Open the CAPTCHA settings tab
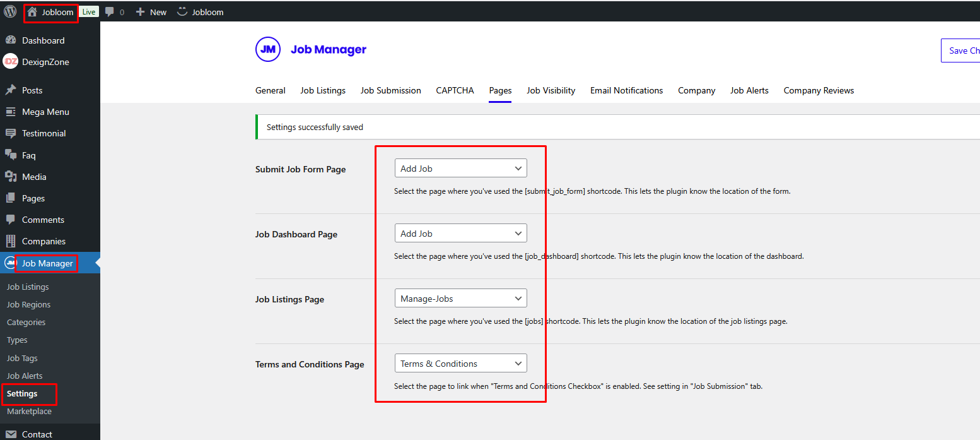This screenshot has height=440, width=980. (455, 90)
